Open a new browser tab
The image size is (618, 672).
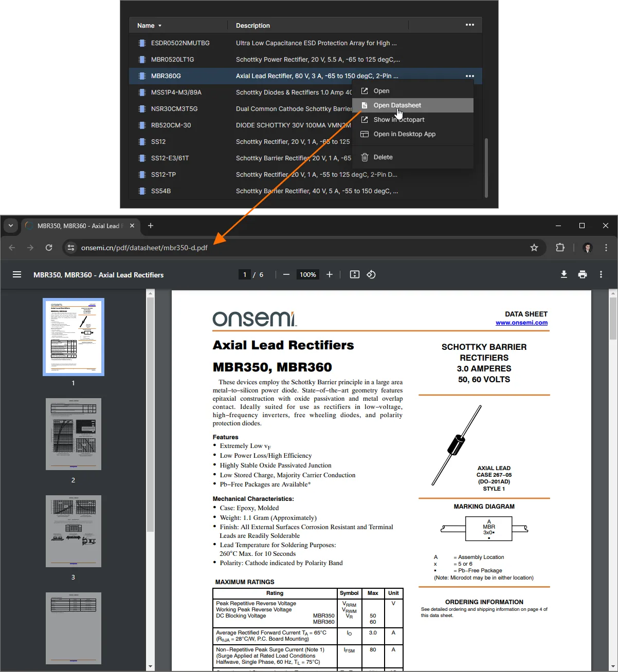click(150, 226)
